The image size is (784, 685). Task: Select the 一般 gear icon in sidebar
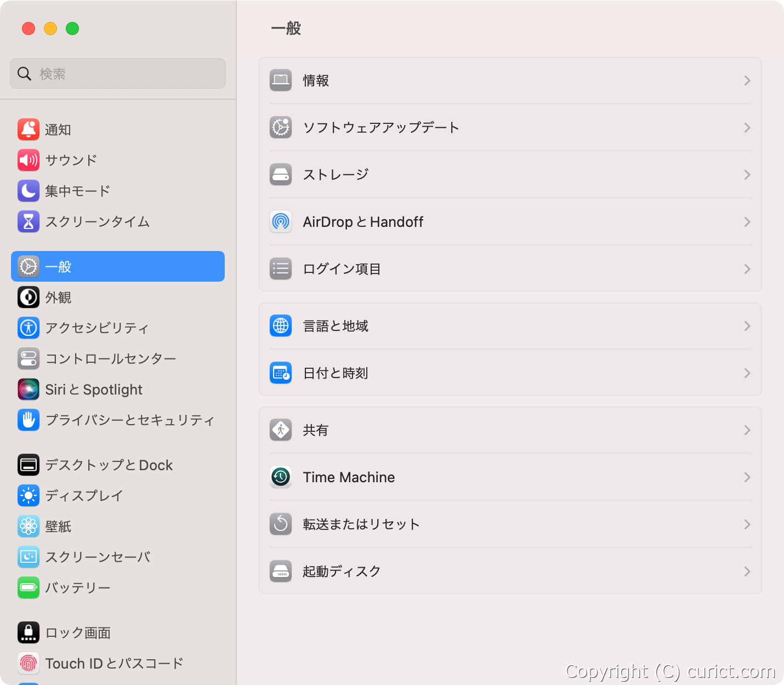click(x=29, y=266)
